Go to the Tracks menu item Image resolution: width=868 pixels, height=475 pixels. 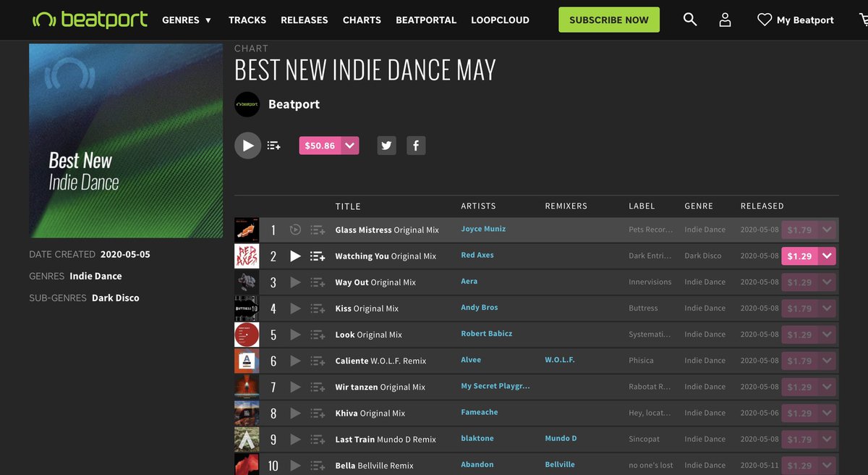click(x=247, y=20)
